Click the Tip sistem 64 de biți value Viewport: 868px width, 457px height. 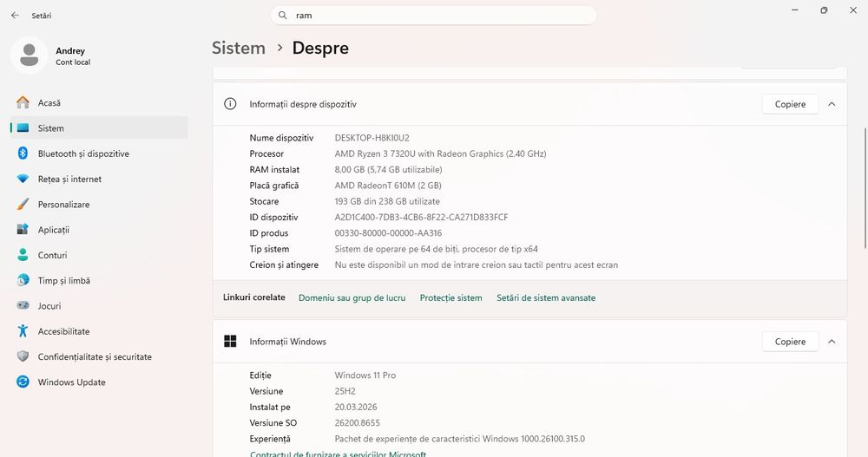pyautogui.click(x=436, y=249)
